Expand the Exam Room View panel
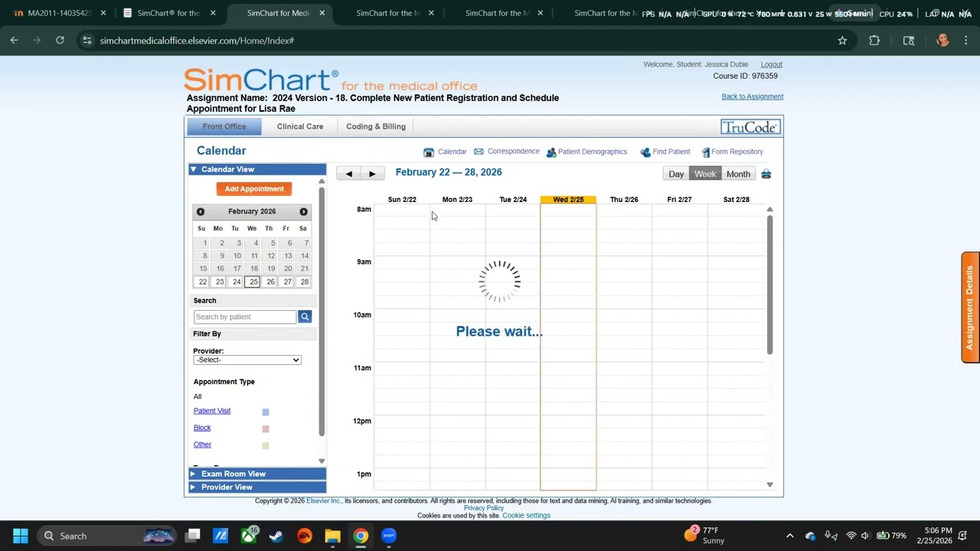Viewport: 980px width, 551px height. pos(257,474)
